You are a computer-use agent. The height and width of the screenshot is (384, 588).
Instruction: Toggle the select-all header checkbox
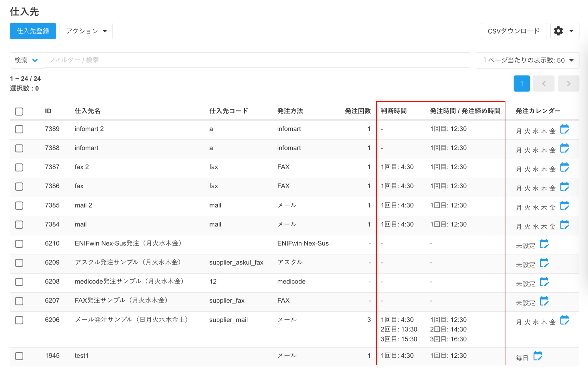pyautogui.click(x=19, y=111)
